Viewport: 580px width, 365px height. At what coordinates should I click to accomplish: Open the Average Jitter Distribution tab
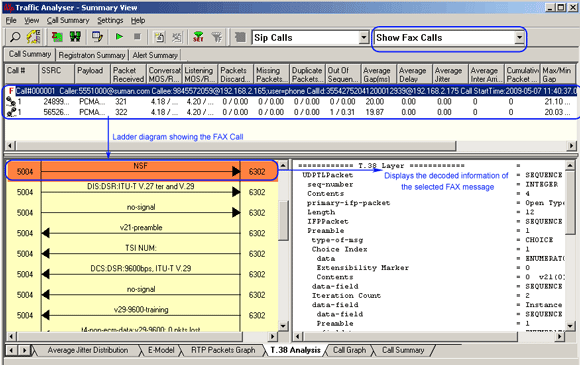click(x=88, y=350)
